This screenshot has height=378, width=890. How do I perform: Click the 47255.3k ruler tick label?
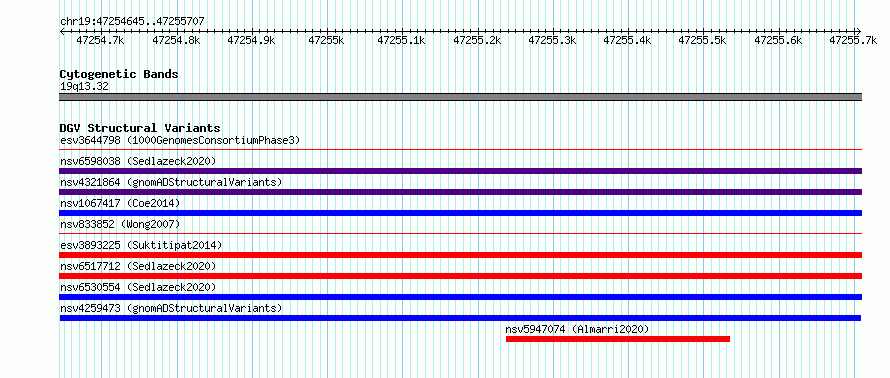tap(552, 40)
